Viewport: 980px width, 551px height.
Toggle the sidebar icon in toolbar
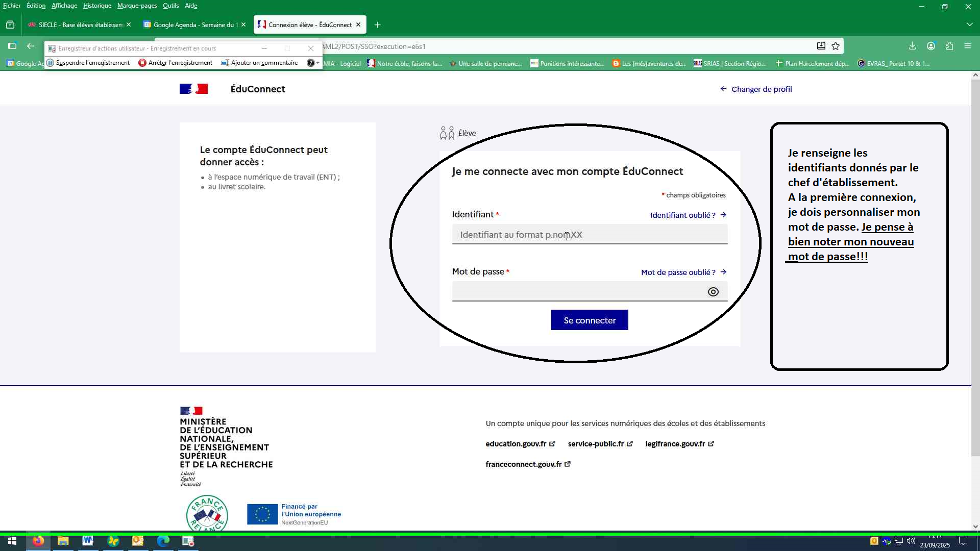click(x=12, y=46)
